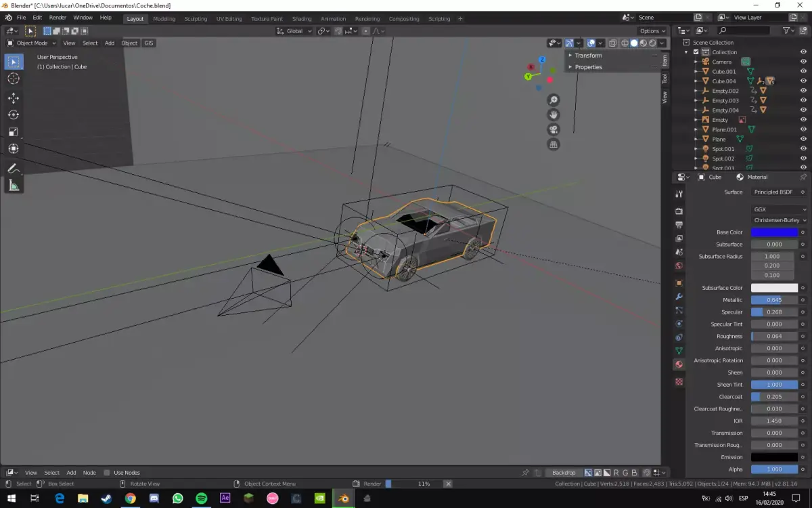Toggle visibility of Spot.001
812x508 pixels.
(x=803, y=148)
